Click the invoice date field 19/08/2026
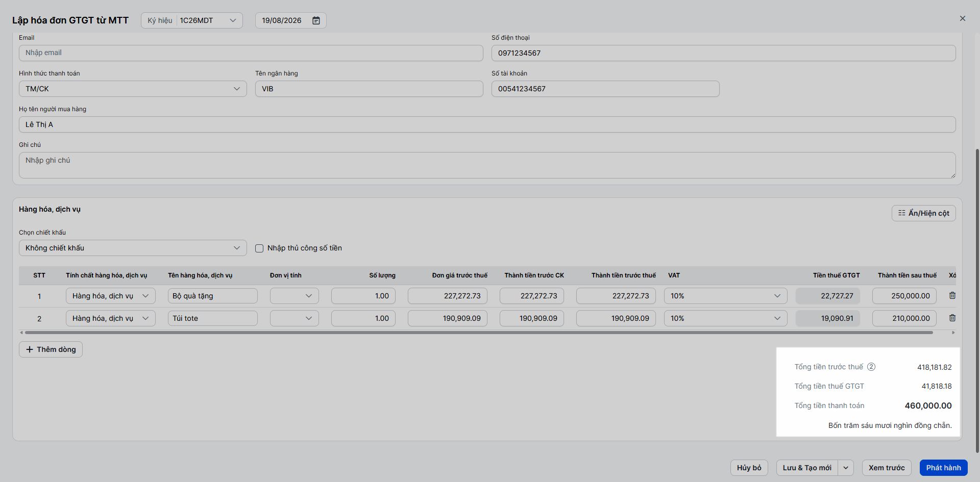 (x=290, y=20)
